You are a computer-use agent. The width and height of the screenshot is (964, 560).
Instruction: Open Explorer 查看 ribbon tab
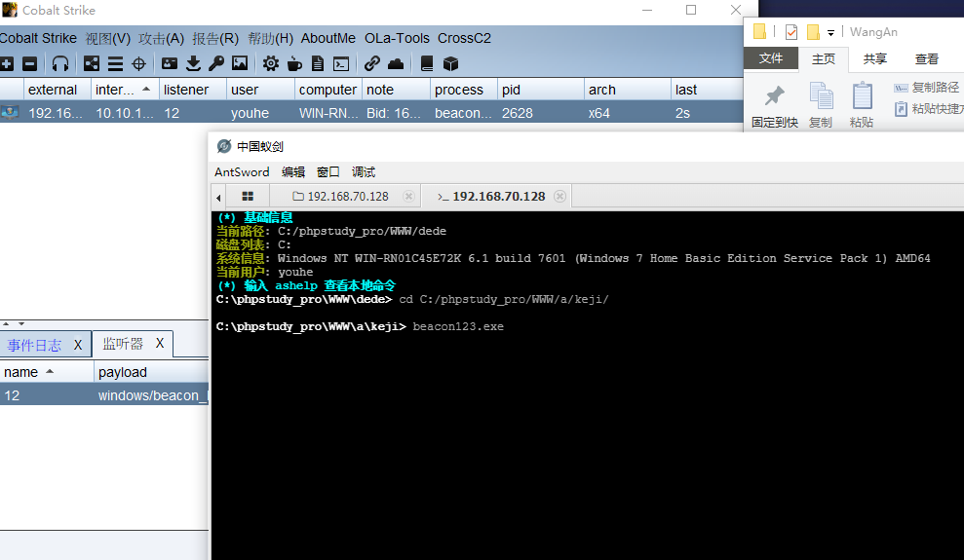927,59
